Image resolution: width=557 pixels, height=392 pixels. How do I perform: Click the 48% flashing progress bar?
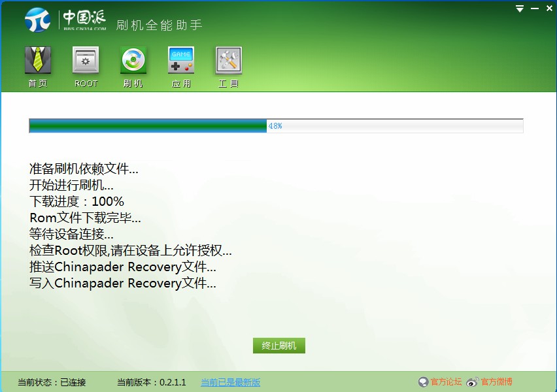[x=276, y=125]
